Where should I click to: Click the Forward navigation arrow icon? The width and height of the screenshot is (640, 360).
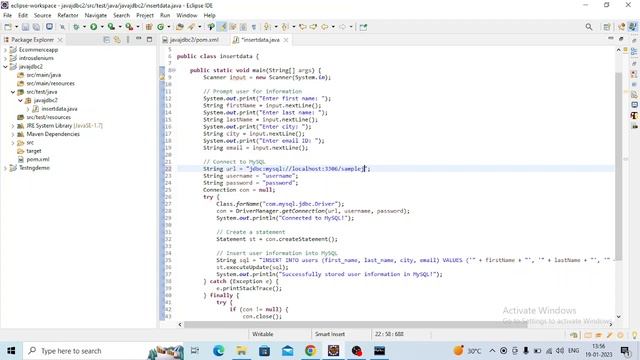tap(342, 27)
